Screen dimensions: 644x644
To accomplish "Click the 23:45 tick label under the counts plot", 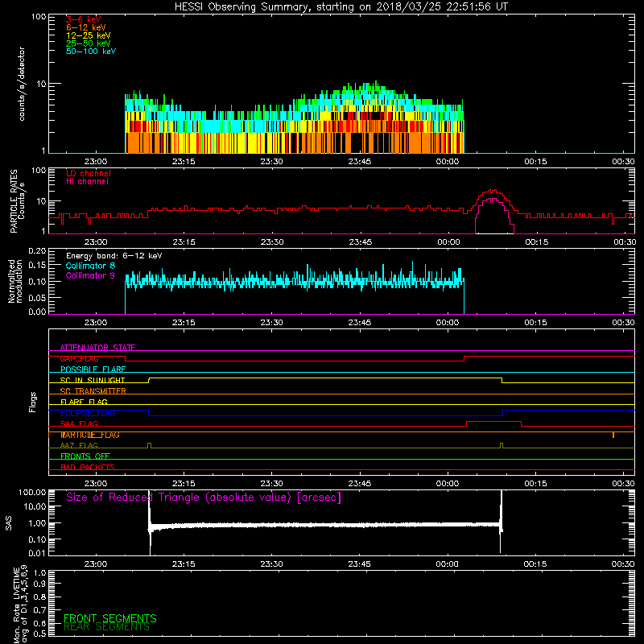I will coord(360,162).
